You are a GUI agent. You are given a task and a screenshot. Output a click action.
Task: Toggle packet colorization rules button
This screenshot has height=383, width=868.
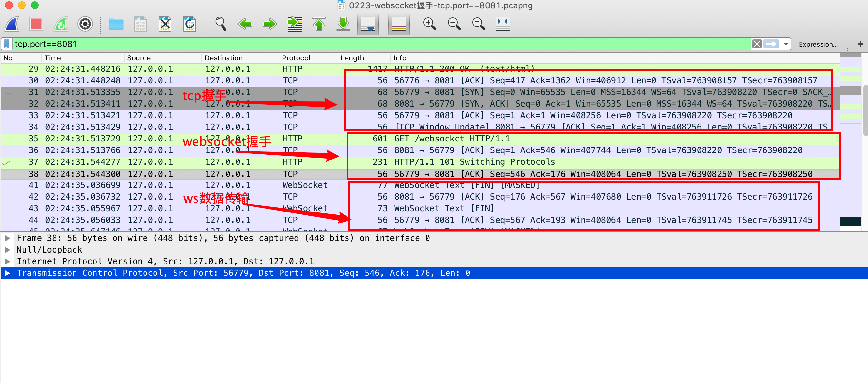pos(399,24)
